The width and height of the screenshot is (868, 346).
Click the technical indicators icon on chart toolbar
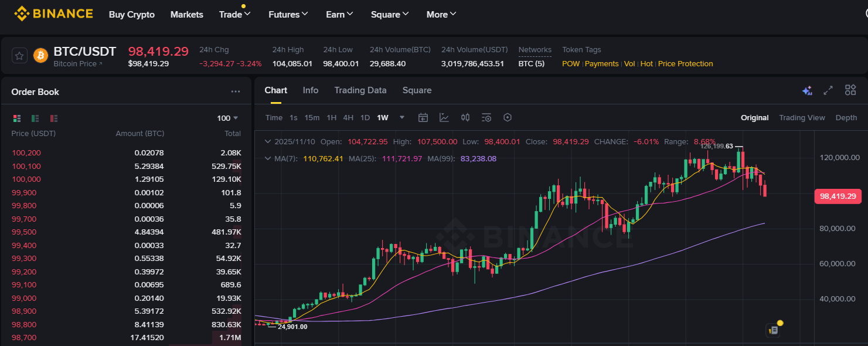[444, 117]
